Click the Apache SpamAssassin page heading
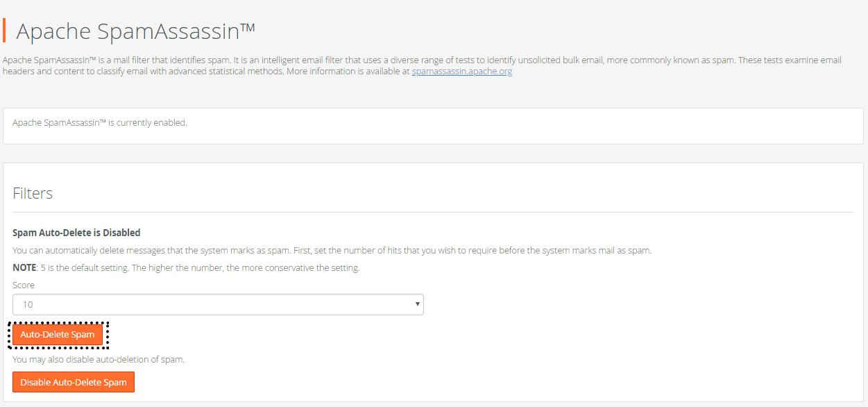The width and height of the screenshot is (868, 407). pyautogui.click(x=135, y=31)
